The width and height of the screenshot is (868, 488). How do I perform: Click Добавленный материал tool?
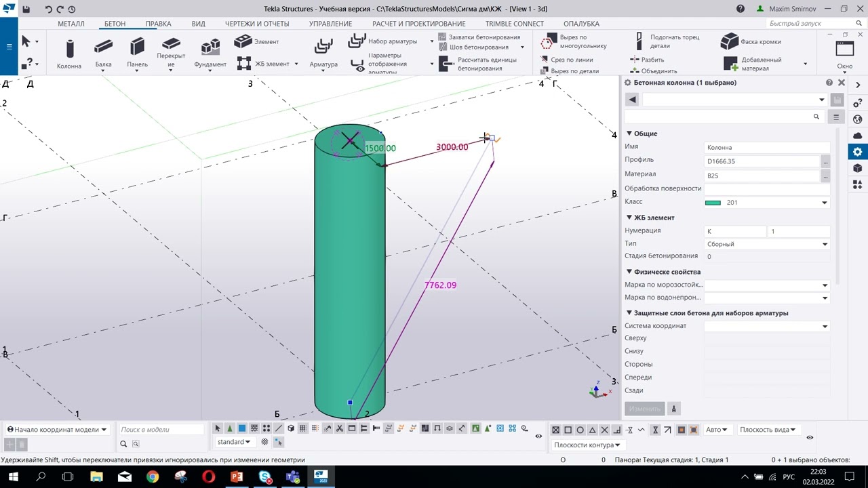coord(753,64)
